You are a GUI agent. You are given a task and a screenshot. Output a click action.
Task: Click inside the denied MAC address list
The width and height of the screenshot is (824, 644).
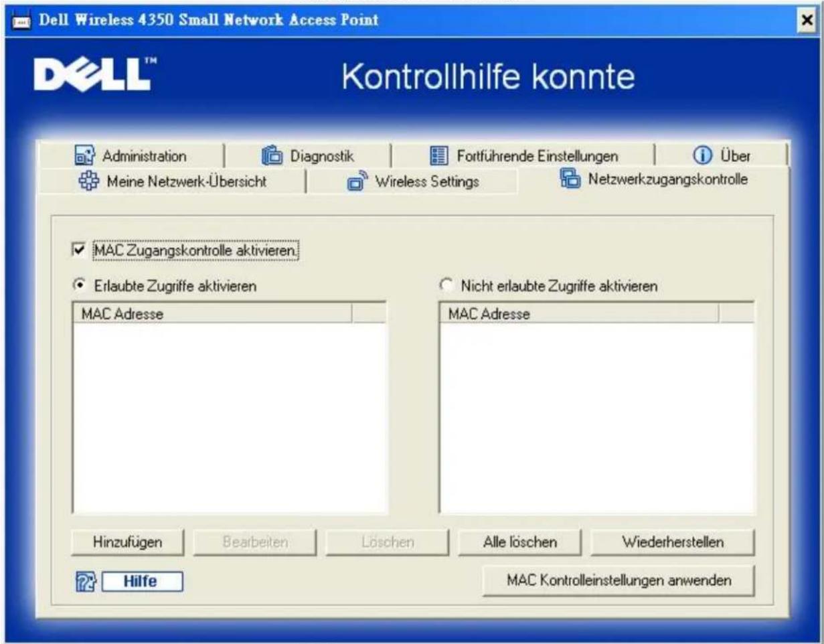pos(596,418)
